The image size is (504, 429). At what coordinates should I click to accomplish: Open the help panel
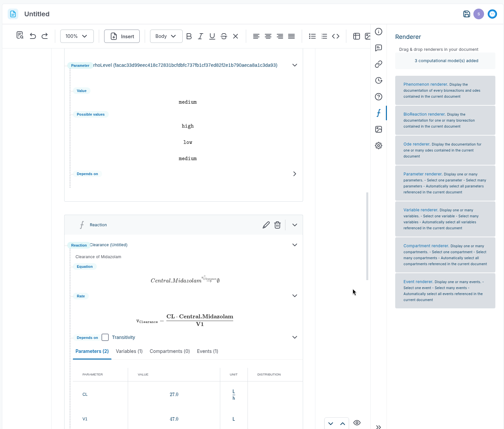point(379,97)
